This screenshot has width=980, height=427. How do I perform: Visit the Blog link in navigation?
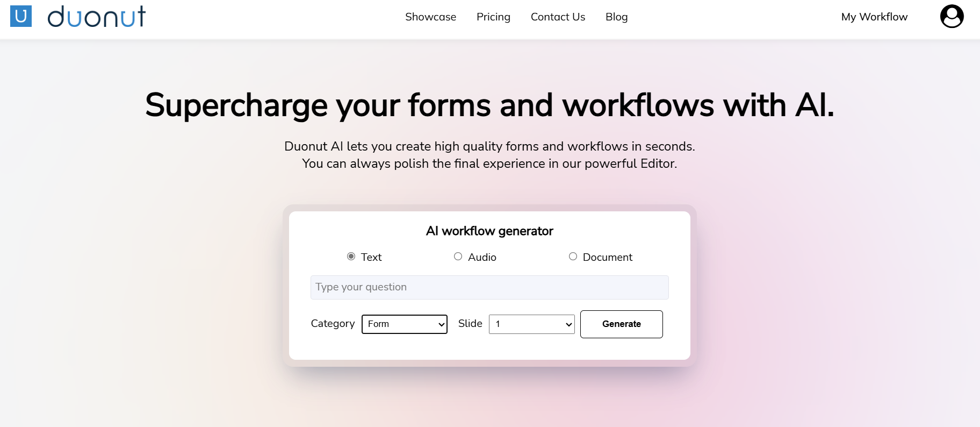pos(616,17)
